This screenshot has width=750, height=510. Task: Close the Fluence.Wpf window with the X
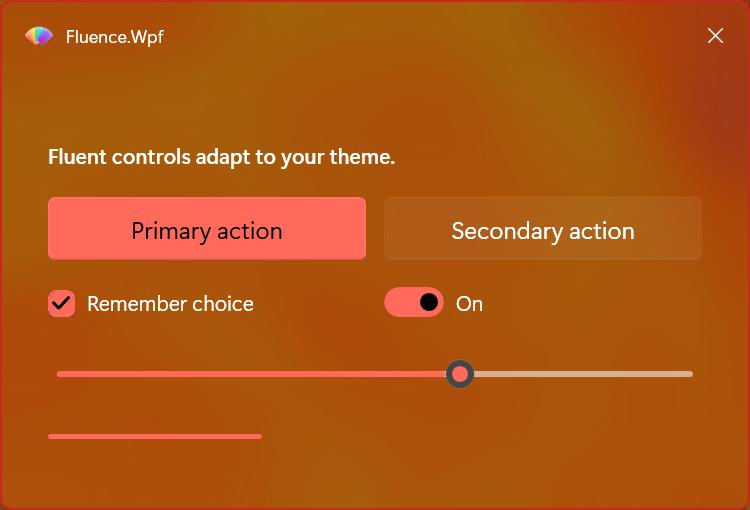pos(715,35)
